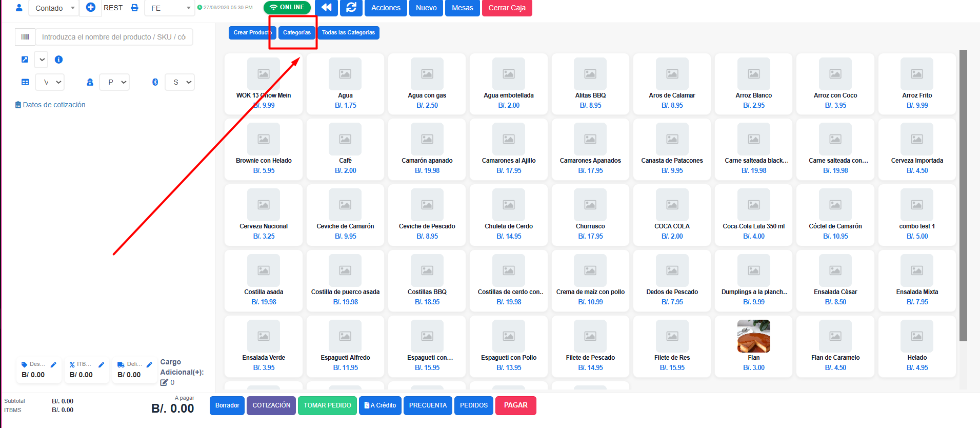Select the Flan product thumbnail
The height and width of the screenshot is (428, 980).
754,336
